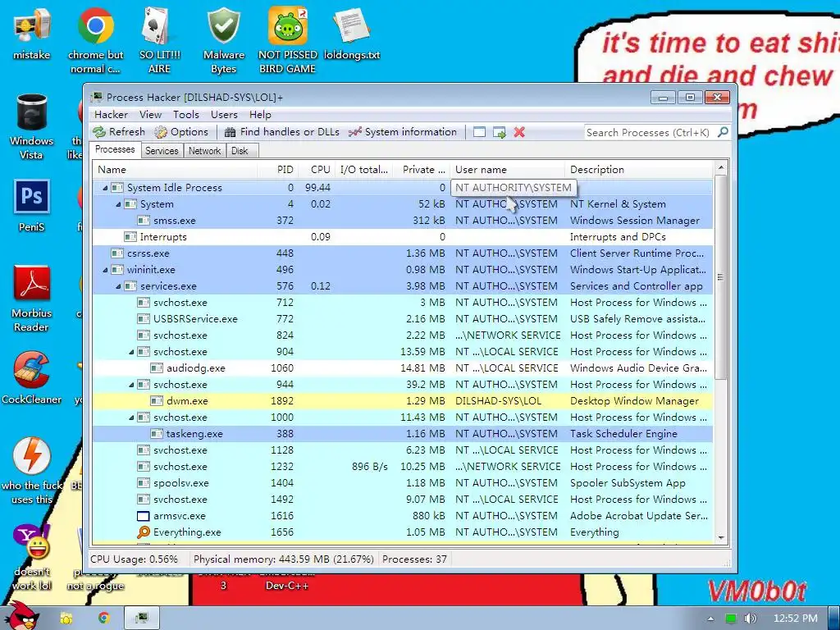Click the find window toolbar icon
The height and width of the screenshot is (630, 840).
coord(479,132)
